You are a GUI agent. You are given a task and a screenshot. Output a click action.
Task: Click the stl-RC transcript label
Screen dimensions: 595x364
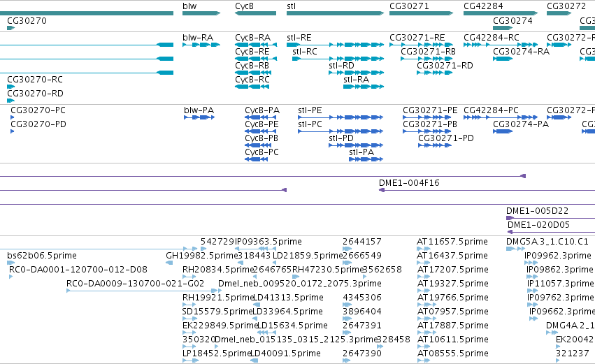tap(305, 52)
